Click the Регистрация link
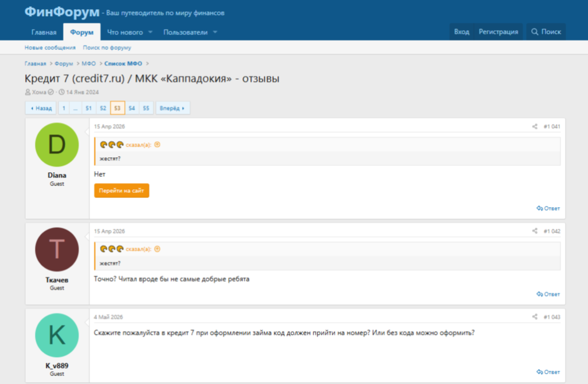Image resolution: width=588 pixels, height=384 pixels. pos(498,32)
